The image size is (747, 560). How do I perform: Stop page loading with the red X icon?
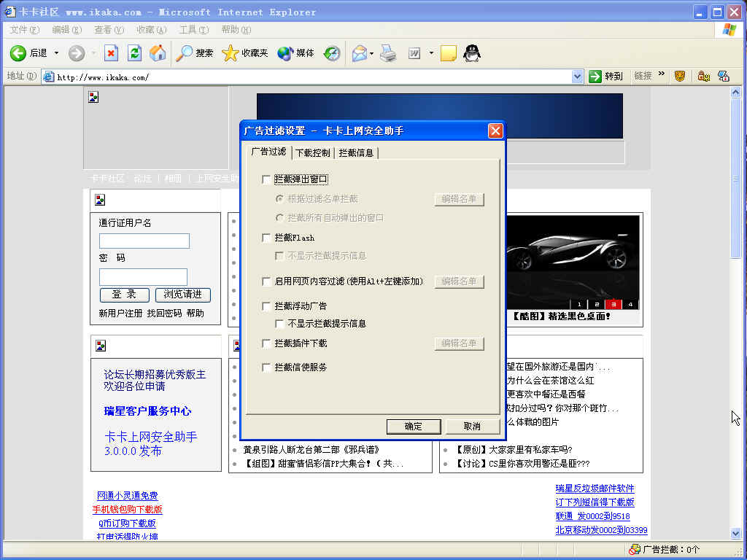111,52
